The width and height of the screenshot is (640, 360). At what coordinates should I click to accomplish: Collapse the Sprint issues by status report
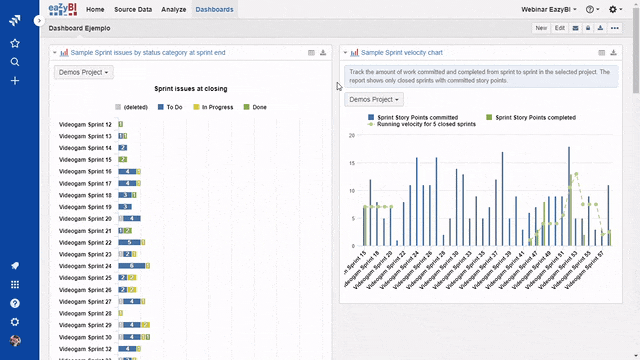tap(54, 53)
